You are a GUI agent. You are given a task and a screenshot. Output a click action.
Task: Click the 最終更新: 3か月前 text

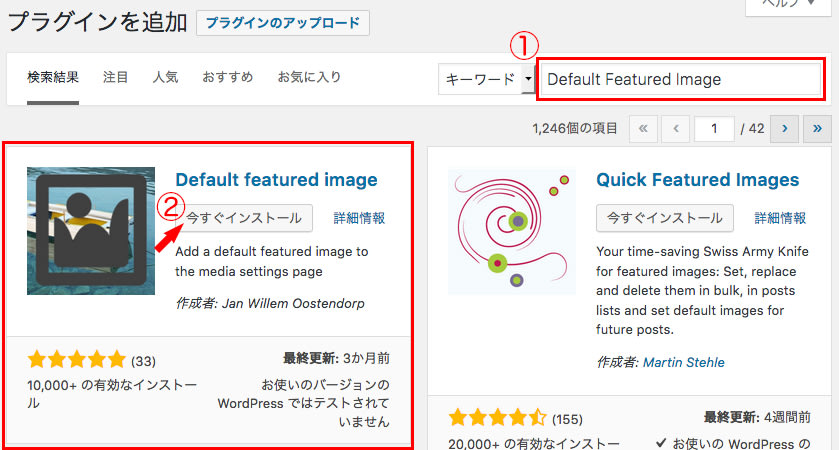(336, 359)
